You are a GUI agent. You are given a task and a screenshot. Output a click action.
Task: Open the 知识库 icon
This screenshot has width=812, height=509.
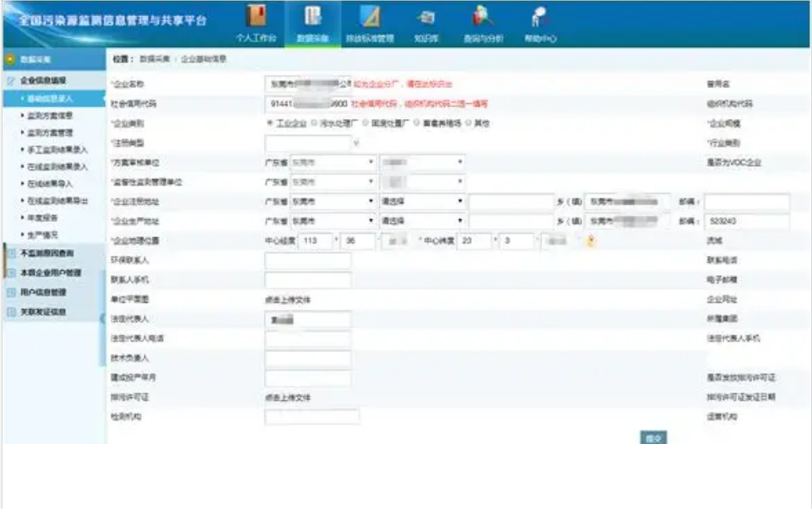[x=425, y=18]
